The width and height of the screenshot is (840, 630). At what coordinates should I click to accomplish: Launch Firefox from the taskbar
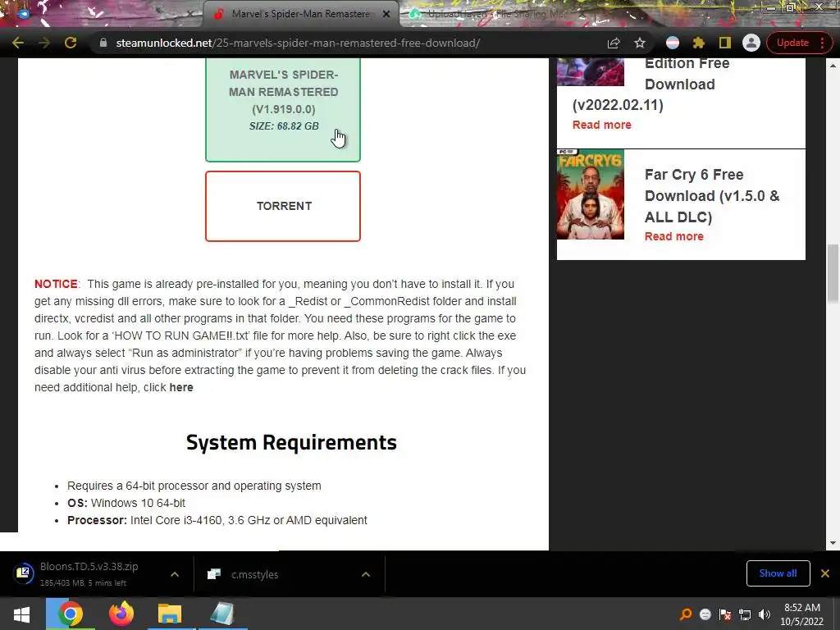[121, 614]
